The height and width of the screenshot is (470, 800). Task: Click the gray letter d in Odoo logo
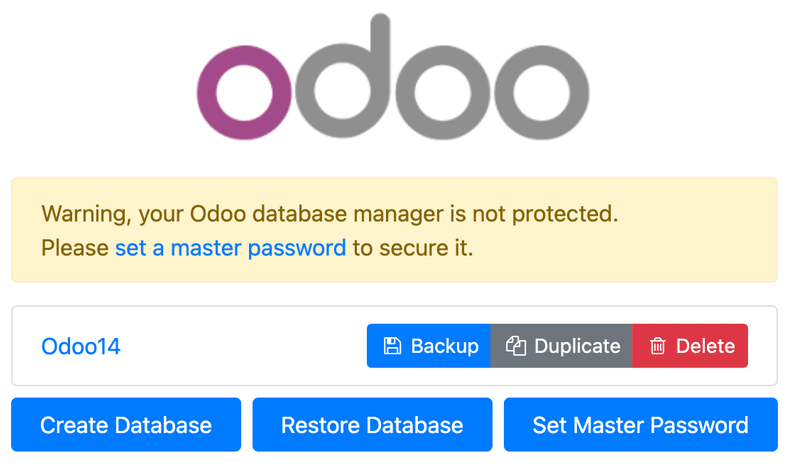click(343, 77)
